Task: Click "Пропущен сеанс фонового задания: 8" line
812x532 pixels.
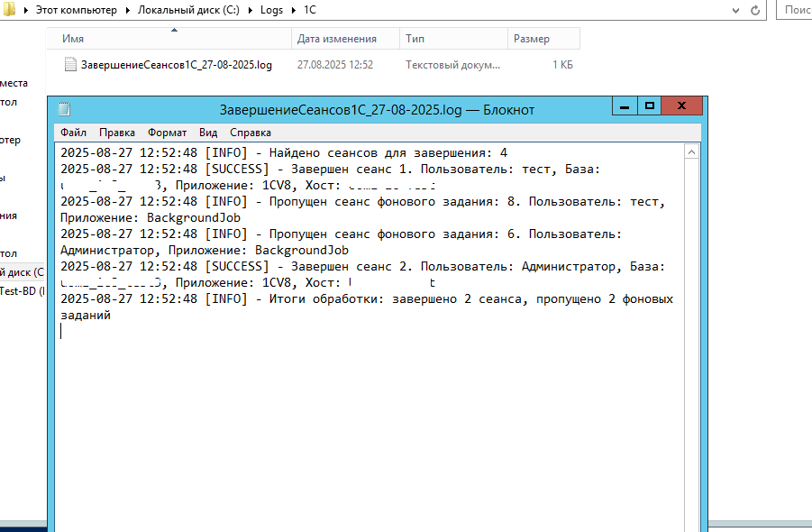Action: (362, 209)
